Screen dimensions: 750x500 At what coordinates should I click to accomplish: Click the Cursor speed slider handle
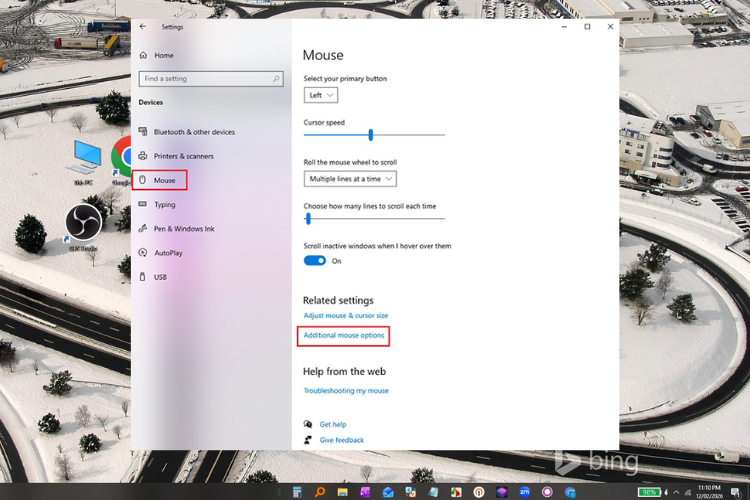click(x=371, y=135)
